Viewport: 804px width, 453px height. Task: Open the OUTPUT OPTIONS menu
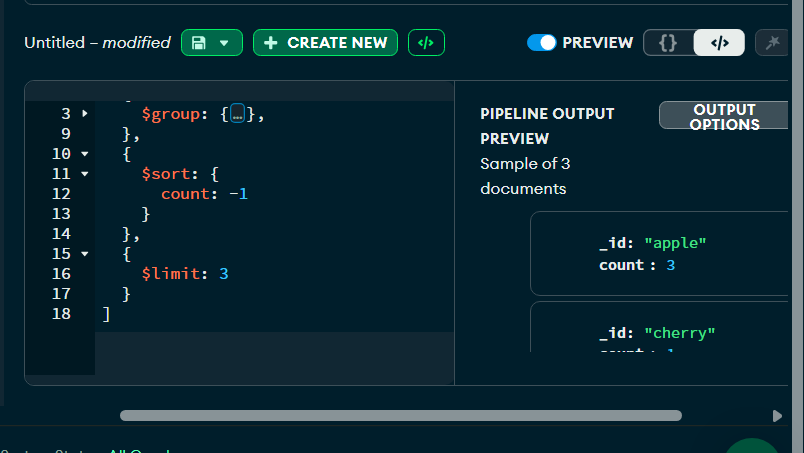(x=723, y=115)
